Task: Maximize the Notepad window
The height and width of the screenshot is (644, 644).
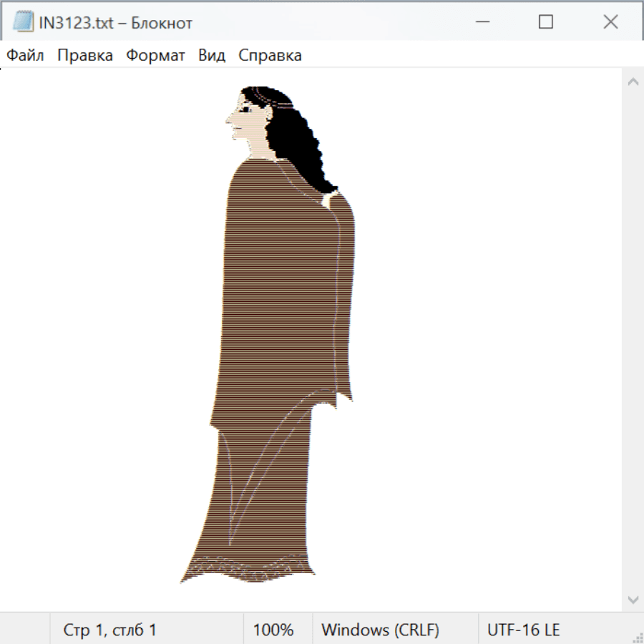Action: [x=545, y=22]
